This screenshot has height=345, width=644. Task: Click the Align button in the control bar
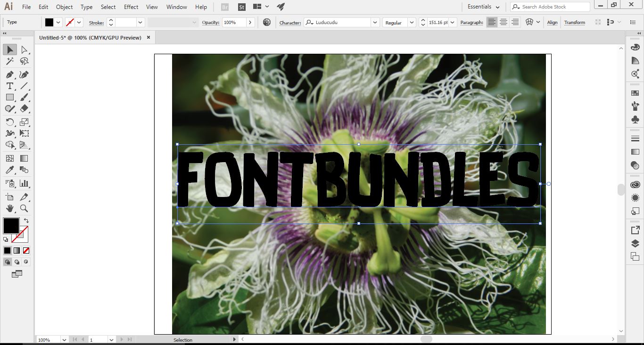[552, 22]
